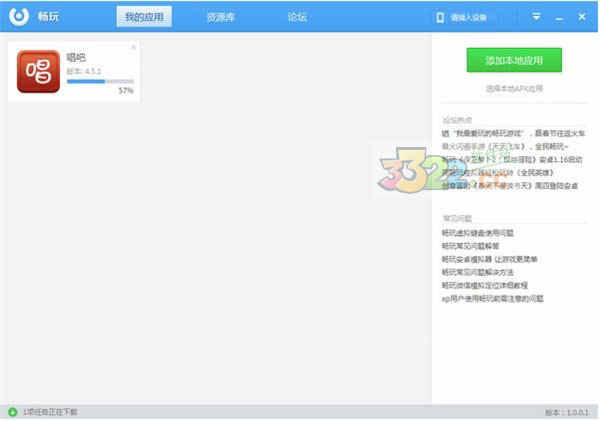Open FAQ 畅玩虚拟键盘使用问题
600x421 pixels.
(x=478, y=233)
